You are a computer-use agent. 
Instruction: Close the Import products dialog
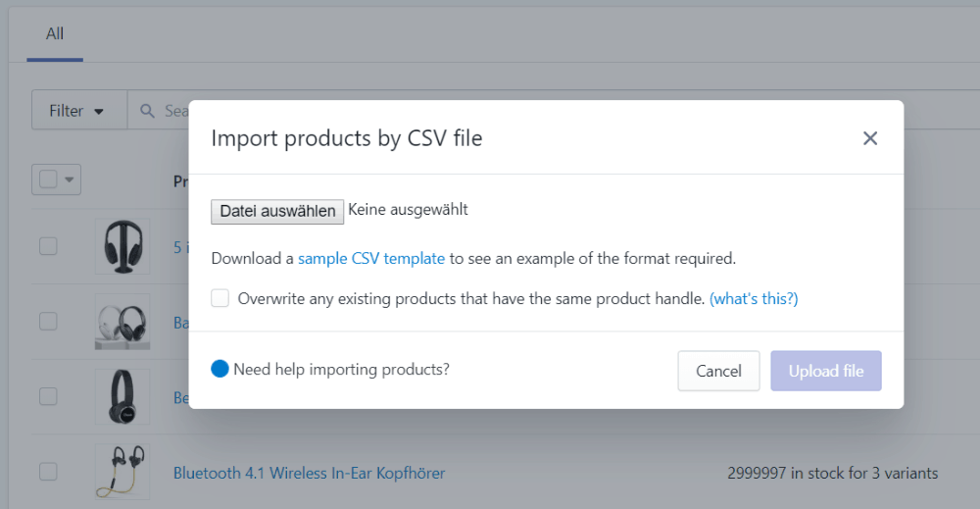(870, 138)
